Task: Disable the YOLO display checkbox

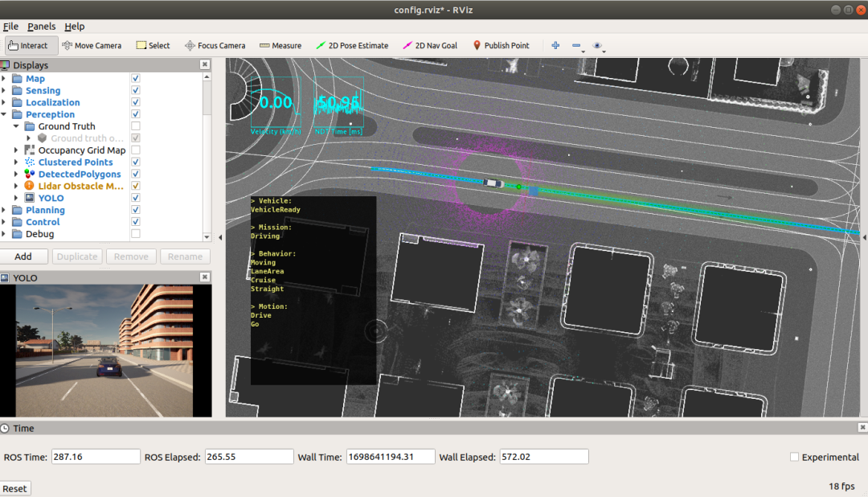Action: click(136, 198)
